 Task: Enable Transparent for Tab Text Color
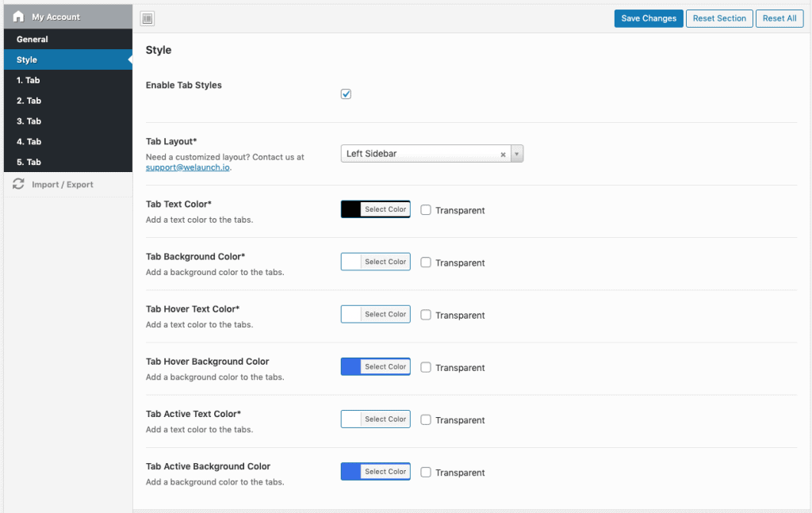(x=426, y=210)
